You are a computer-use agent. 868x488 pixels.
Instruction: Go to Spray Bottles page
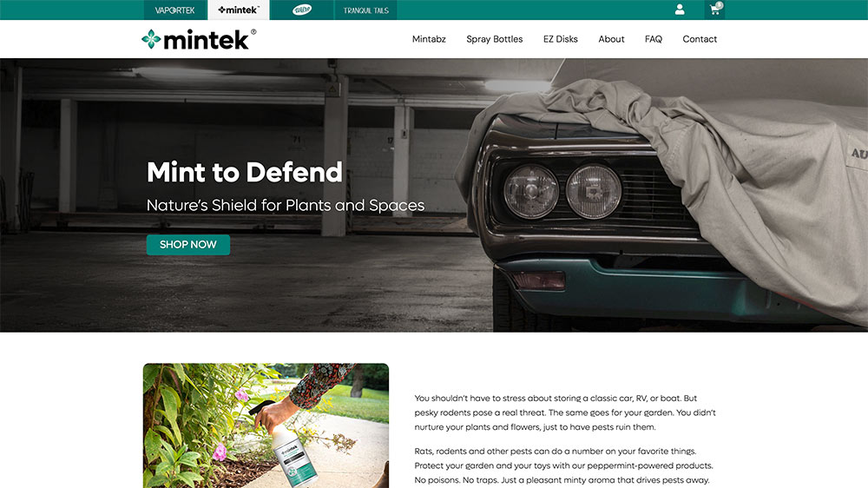[495, 39]
